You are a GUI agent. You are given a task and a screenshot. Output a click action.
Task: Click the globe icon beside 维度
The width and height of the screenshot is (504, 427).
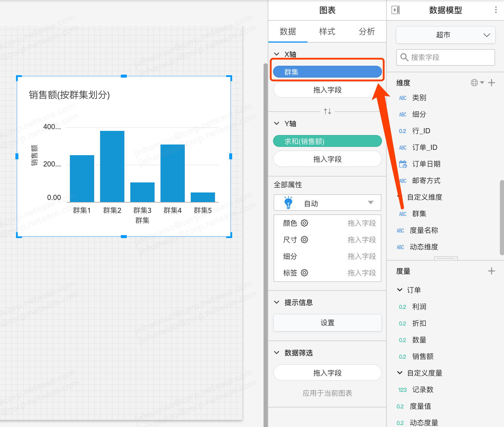[474, 83]
